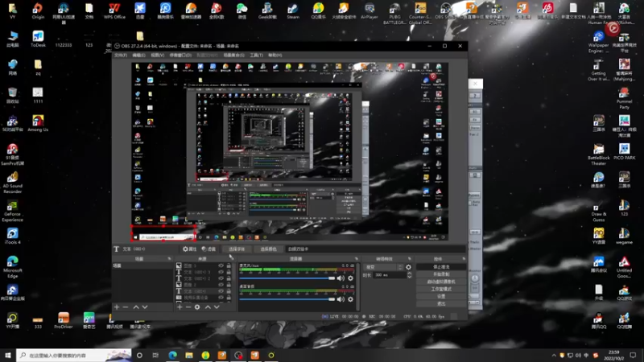Click the microphone/Aux volume slider
The width and height of the screenshot is (644, 362).
coord(287,278)
